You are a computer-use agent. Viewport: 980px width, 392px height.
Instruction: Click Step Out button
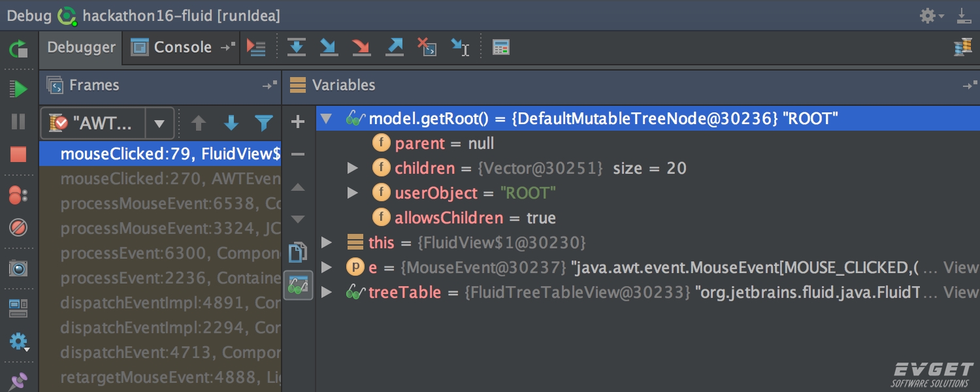click(395, 47)
